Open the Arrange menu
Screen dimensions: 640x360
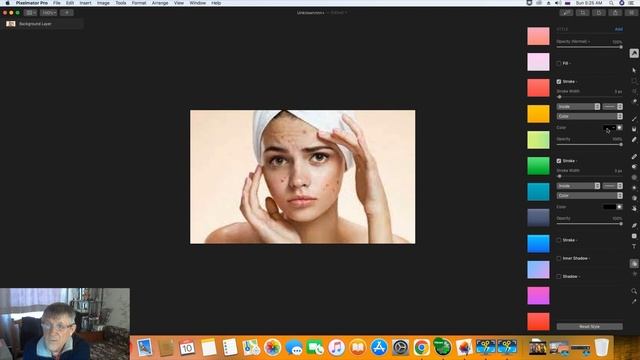coord(160,3)
